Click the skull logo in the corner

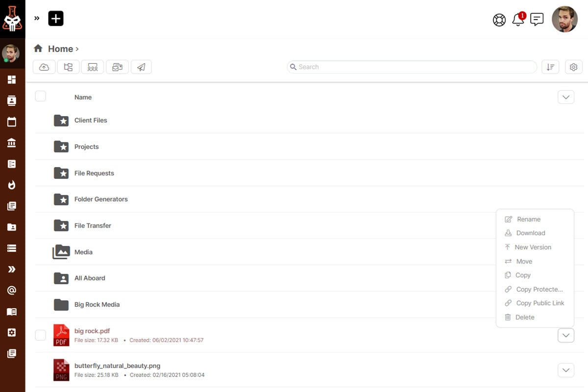coord(12,19)
